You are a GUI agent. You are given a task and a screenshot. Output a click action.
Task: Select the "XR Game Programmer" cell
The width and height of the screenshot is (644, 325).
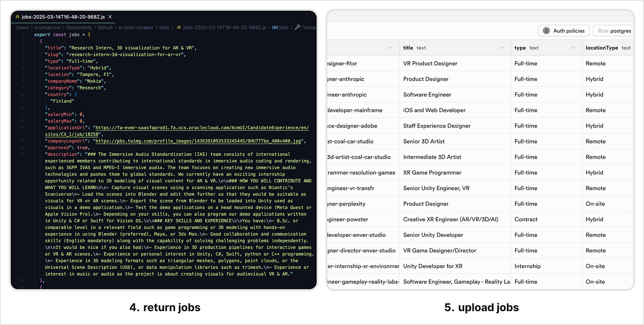[455, 173]
